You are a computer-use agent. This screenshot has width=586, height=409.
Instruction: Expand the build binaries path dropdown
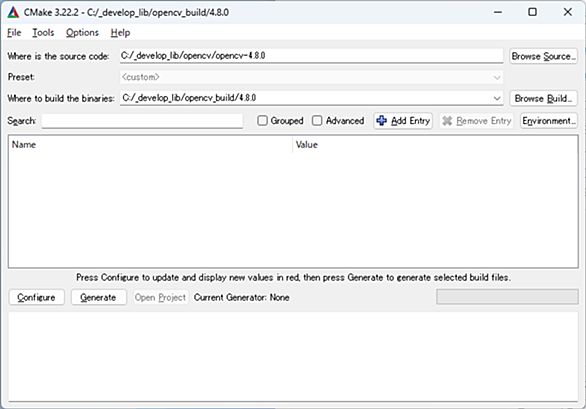(x=497, y=98)
